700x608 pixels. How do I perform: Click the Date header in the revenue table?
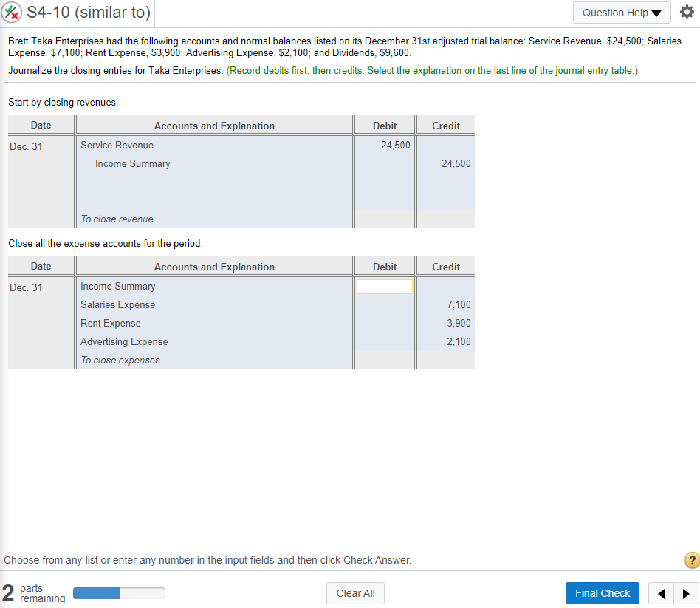click(x=41, y=125)
